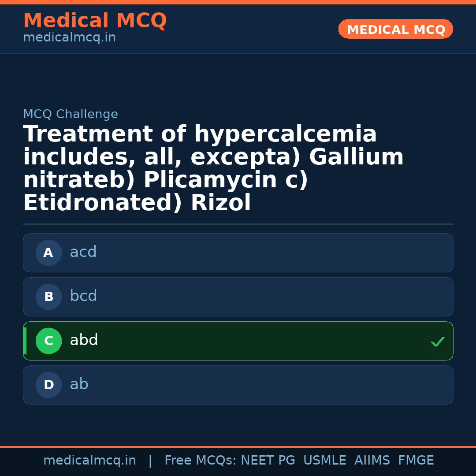Visit medicalmcq.in link under header title
The width and height of the screenshot is (476, 476).
(x=69, y=37)
